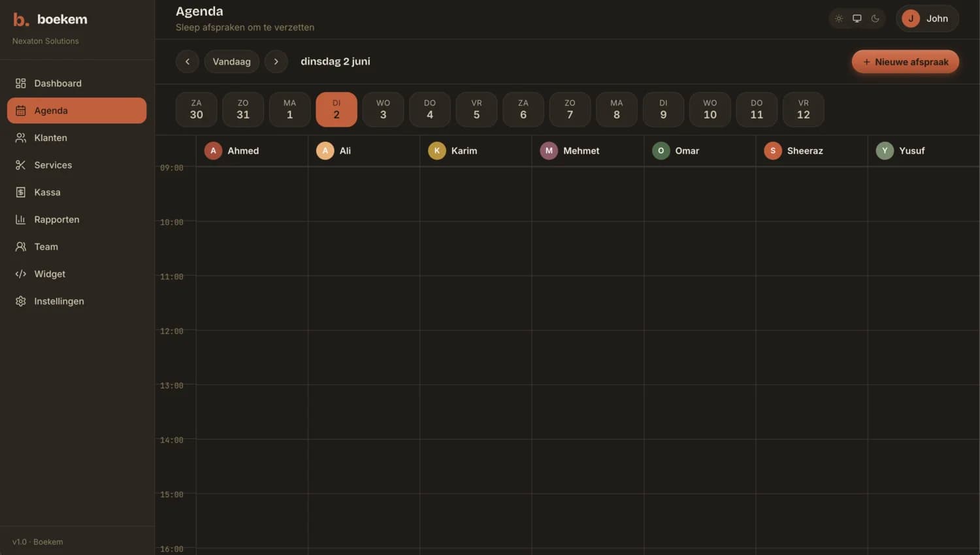This screenshot has width=980, height=555.
Task: Open Kassa in the sidebar
Action: (77, 193)
